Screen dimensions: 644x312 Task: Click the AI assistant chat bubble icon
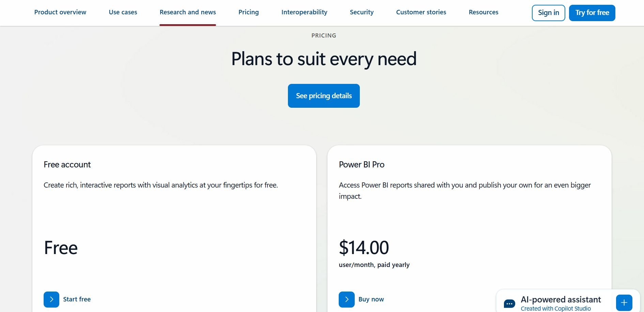pyautogui.click(x=509, y=303)
